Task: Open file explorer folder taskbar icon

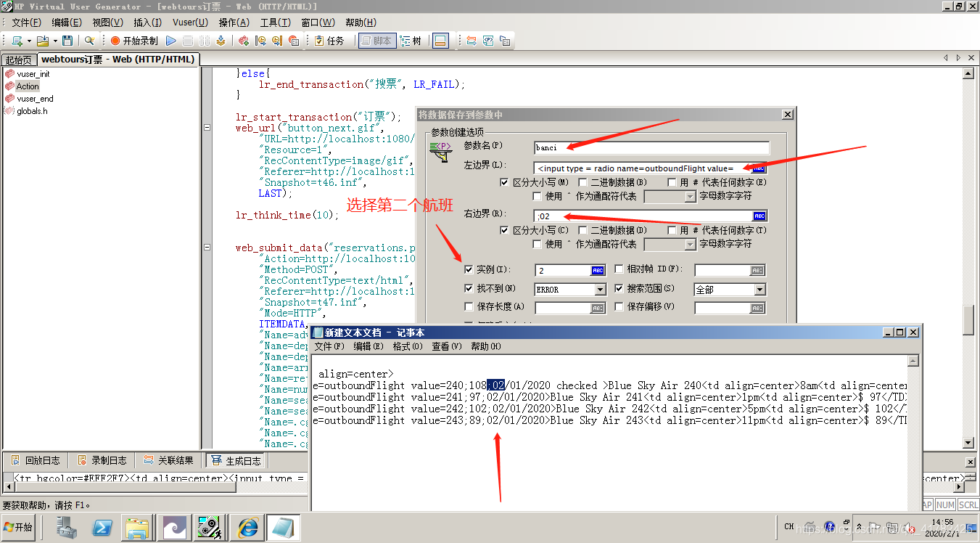Action: (x=137, y=527)
